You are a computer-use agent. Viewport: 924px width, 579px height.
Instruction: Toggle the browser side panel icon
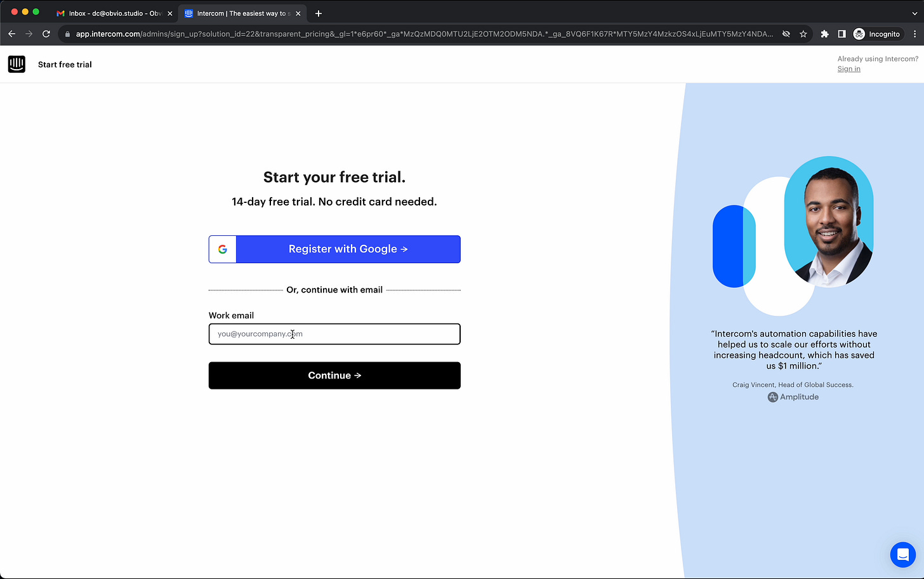(x=841, y=34)
